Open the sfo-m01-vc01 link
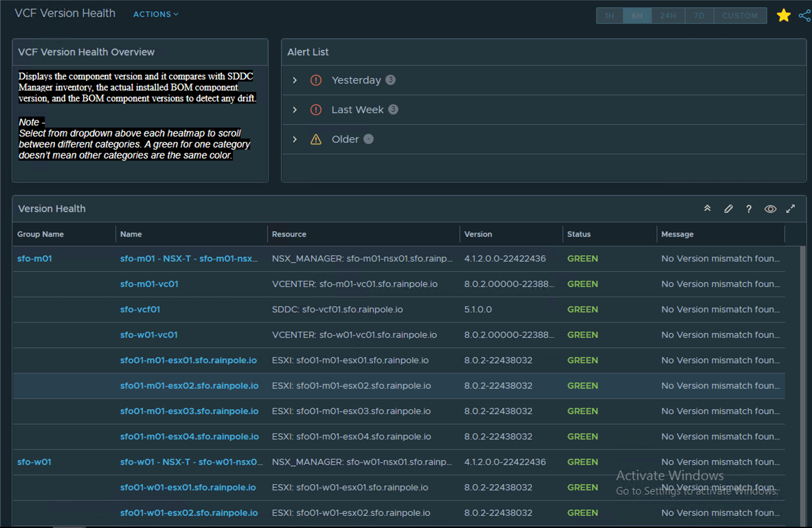The height and width of the screenshot is (528, 812). 149,284
